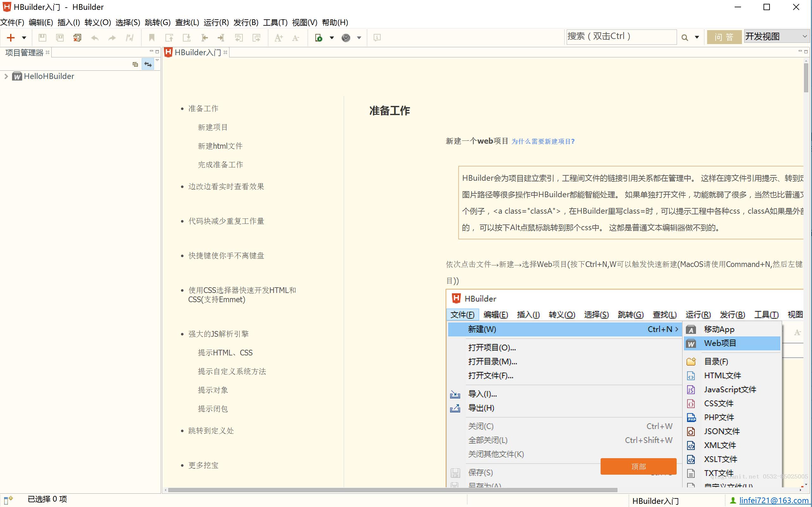Go to 跳转到定义处 link

pos(211,431)
